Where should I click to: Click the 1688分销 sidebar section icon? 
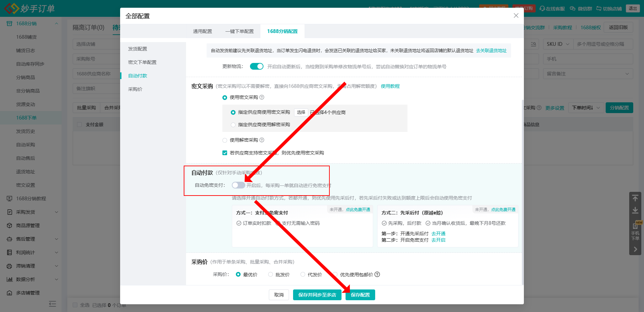pyautogui.click(x=9, y=24)
